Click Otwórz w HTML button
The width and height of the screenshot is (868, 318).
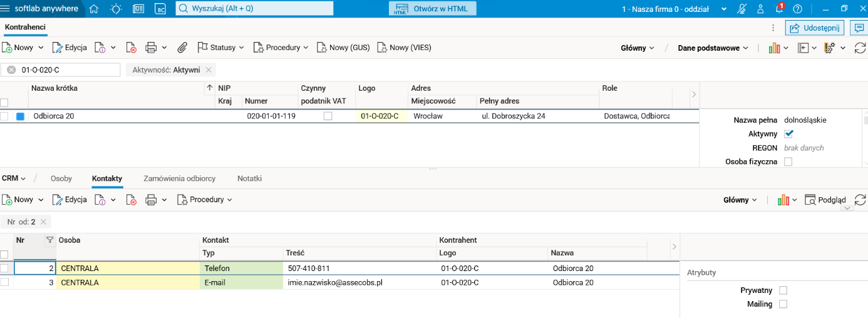432,9
